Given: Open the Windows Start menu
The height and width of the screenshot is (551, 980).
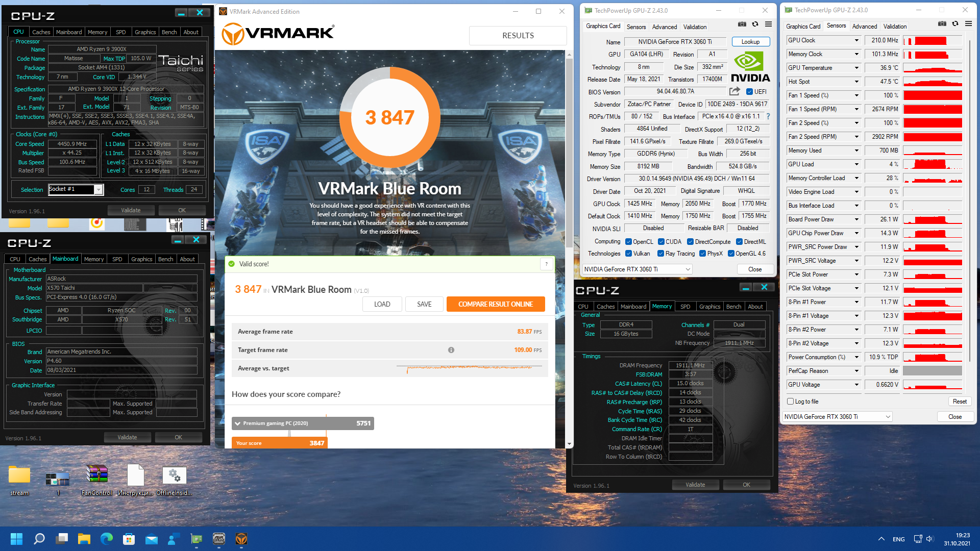Looking at the screenshot, I should 16,539.
